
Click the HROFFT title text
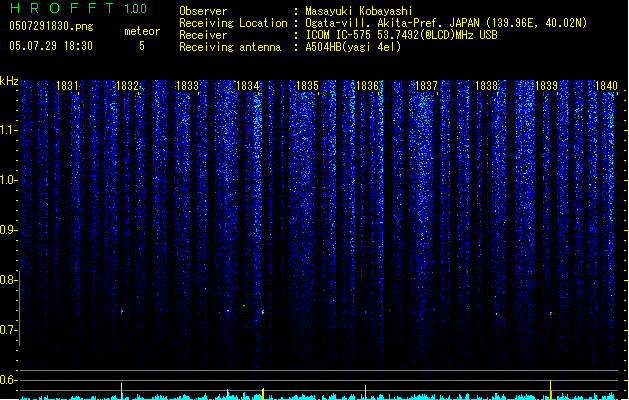pos(62,8)
